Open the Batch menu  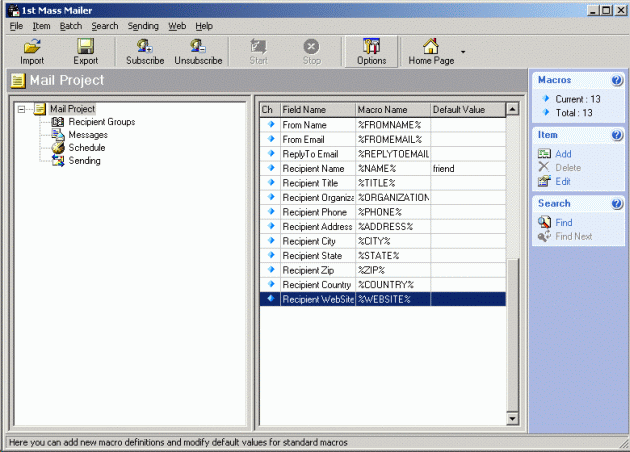click(x=71, y=26)
